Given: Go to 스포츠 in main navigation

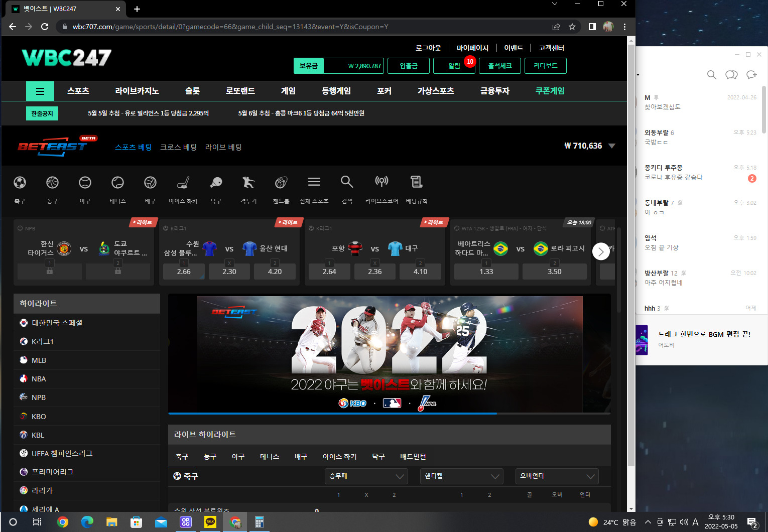Looking at the screenshot, I should click(x=78, y=91).
